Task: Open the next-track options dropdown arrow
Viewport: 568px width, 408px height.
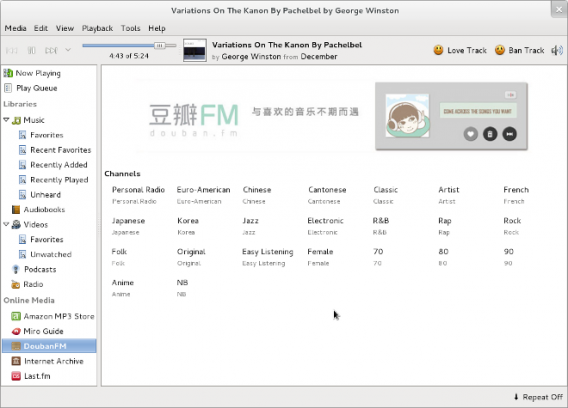Action: click(x=68, y=50)
